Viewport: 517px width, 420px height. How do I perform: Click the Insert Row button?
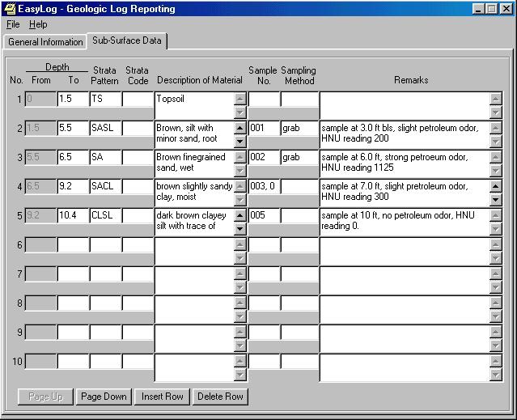[x=163, y=397]
